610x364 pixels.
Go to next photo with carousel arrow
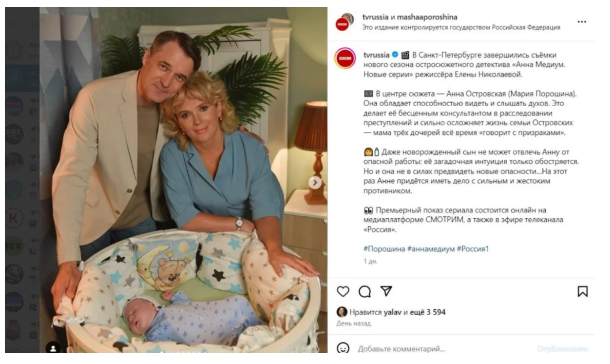click(x=315, y=183)
